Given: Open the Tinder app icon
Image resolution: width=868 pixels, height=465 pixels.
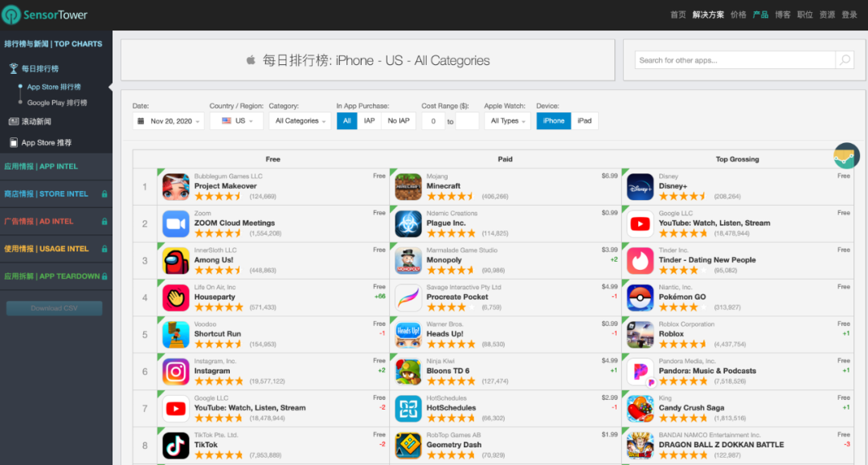Looking at the screenshot, I should (640, 261).
